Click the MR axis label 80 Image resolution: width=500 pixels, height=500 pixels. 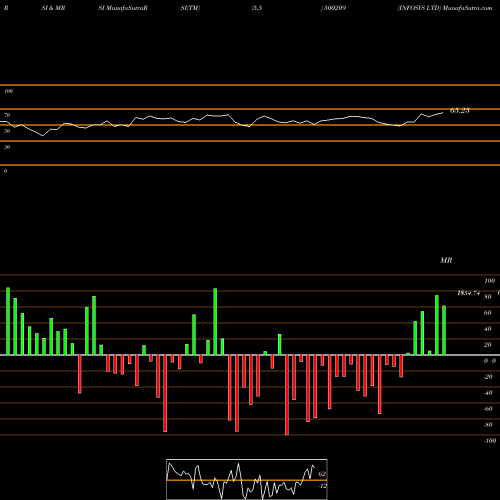click(487, 297)
